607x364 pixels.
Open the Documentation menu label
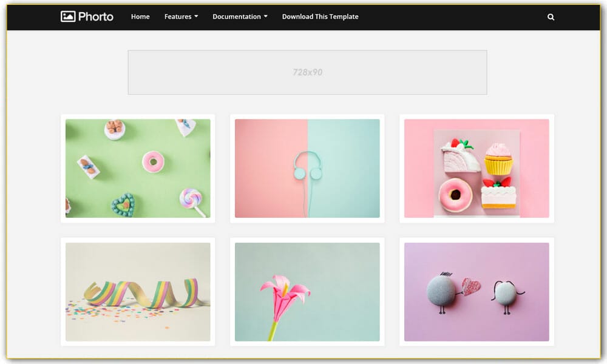(x=237, y=16)
